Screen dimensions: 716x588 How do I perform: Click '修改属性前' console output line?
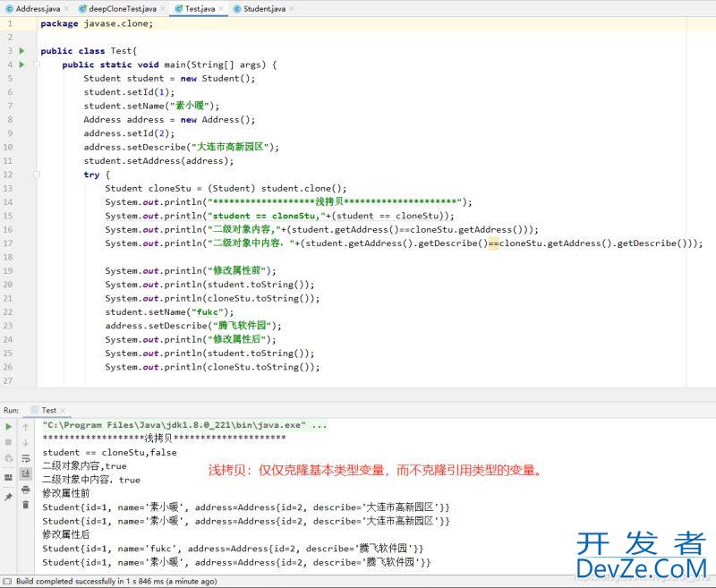tap(66, 493)
